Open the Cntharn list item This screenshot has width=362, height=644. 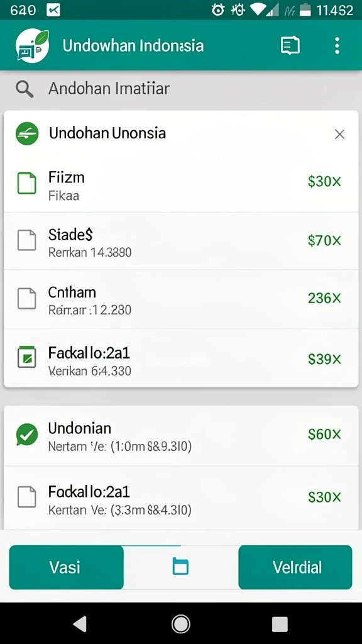pos(181,299)
